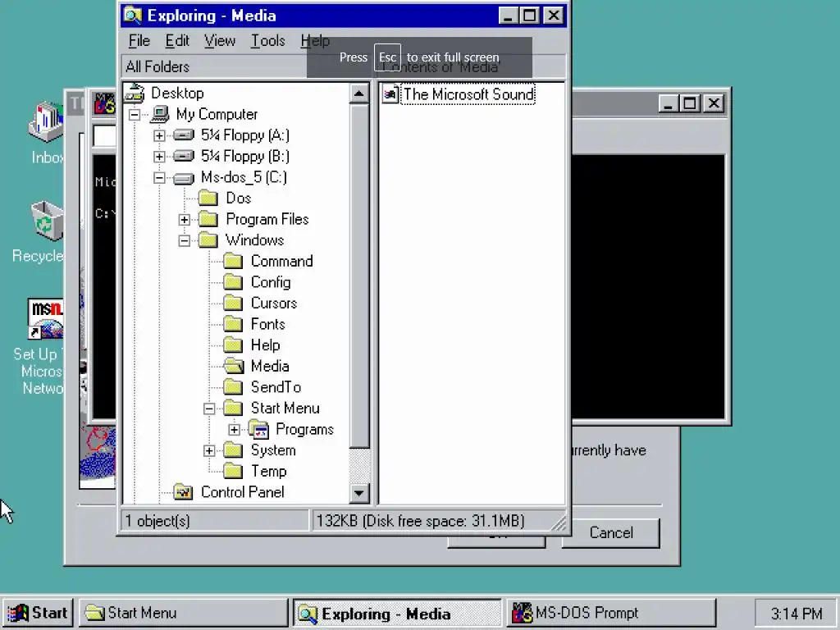Maximize the background MS-DOS Prompt window

click(x=689, y=103)
